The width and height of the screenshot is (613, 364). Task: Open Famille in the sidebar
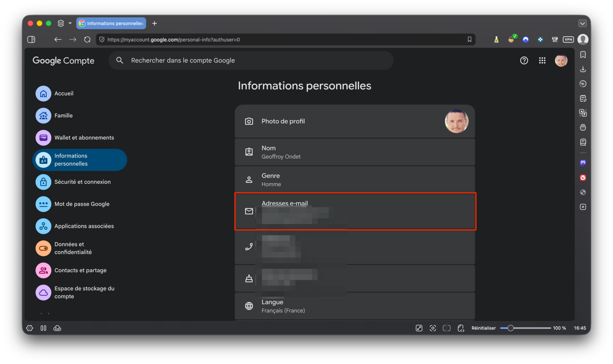[x=80, y=115]
